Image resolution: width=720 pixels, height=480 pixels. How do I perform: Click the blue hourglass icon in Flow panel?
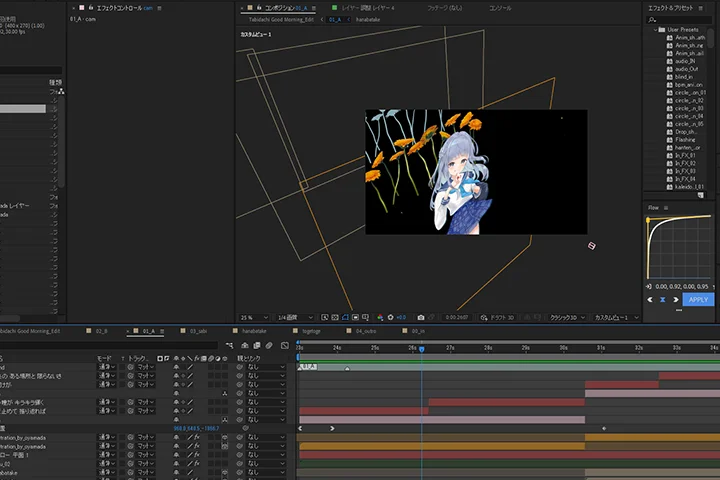(663, 299)
